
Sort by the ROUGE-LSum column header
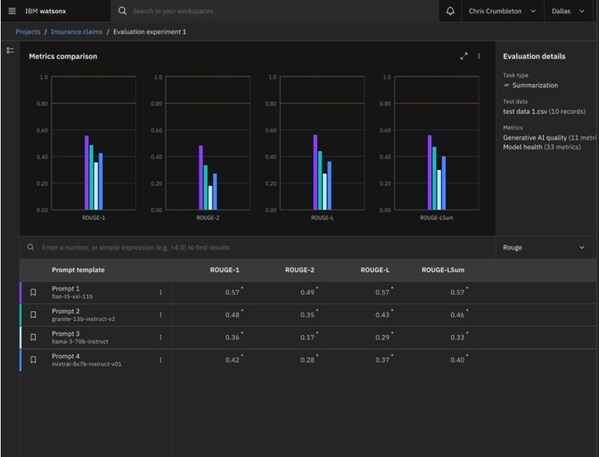(443, 270)
